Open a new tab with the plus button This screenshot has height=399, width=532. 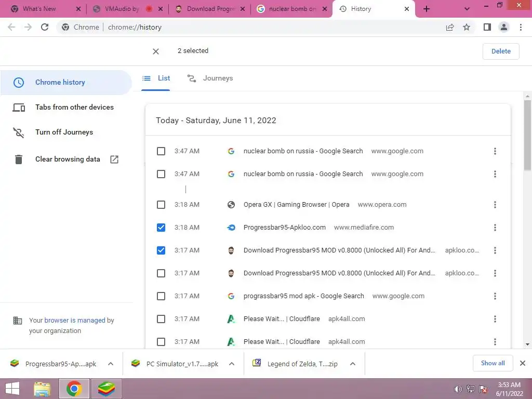tap(427, 9)
